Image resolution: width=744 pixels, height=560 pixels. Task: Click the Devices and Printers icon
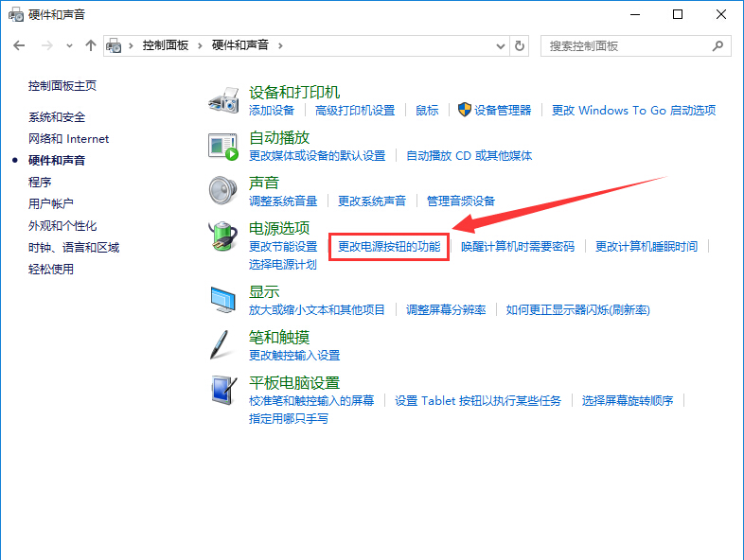(223, 99)
